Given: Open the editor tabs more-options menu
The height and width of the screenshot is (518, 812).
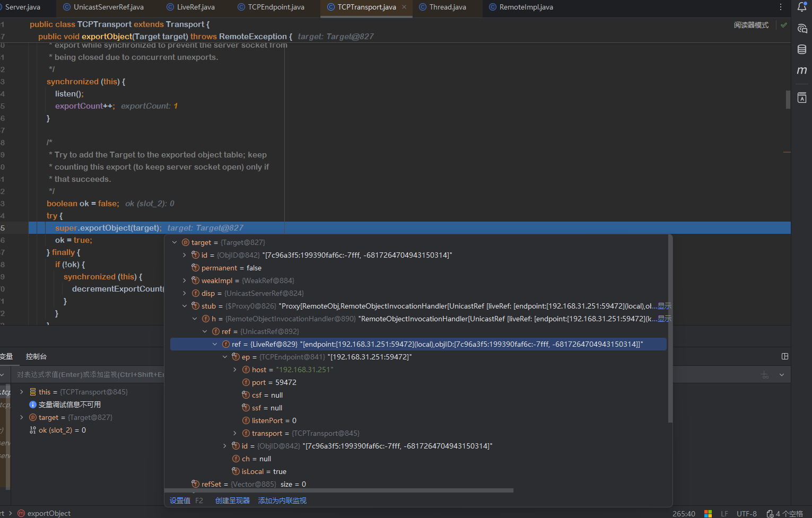Looking at the screenshot, I should 781,7.
